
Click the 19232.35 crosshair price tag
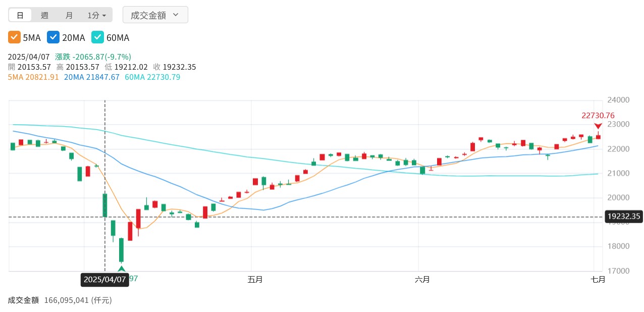pyautogui.click(x=624, y=217)
